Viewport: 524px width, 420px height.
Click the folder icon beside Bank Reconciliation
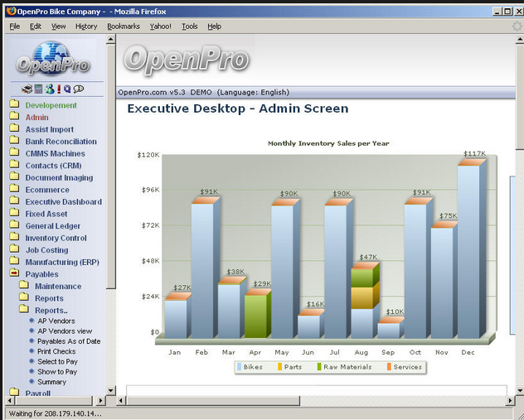(x=14, y=139)
